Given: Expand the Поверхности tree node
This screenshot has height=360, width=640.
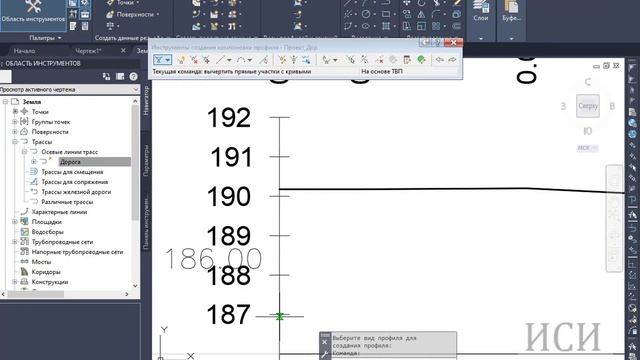Looking at the screenshot, I should pos(15,132).
